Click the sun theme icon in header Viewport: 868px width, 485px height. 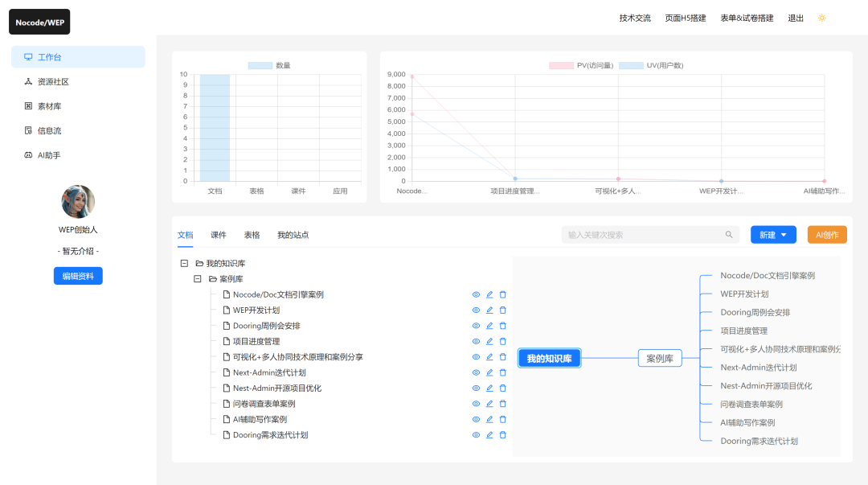[x=821, y=18]
